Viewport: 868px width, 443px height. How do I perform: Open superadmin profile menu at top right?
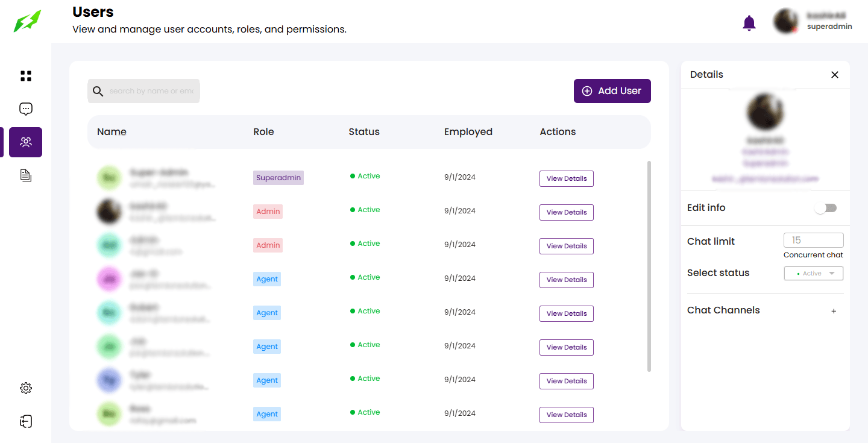pos(812,21)
